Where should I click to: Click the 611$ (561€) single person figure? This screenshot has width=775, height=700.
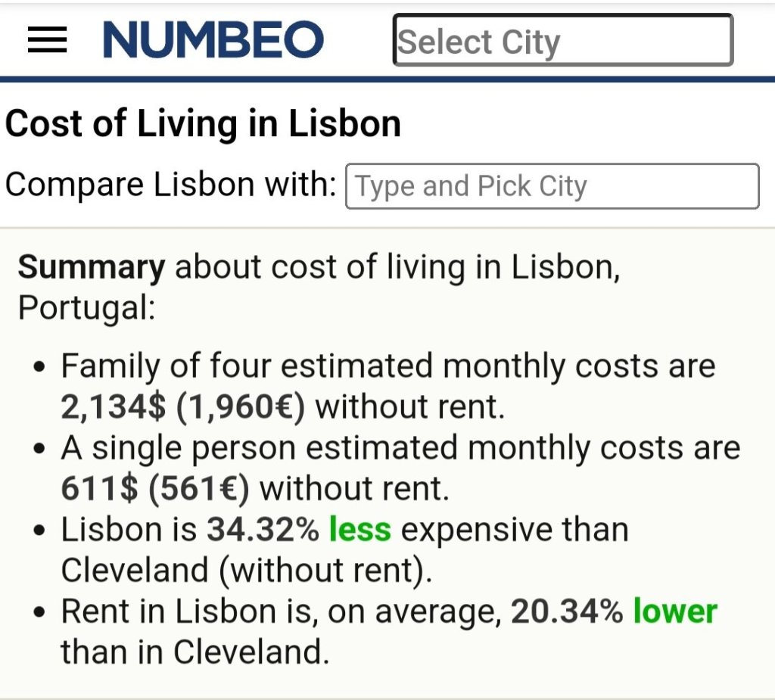click(155, 489)
